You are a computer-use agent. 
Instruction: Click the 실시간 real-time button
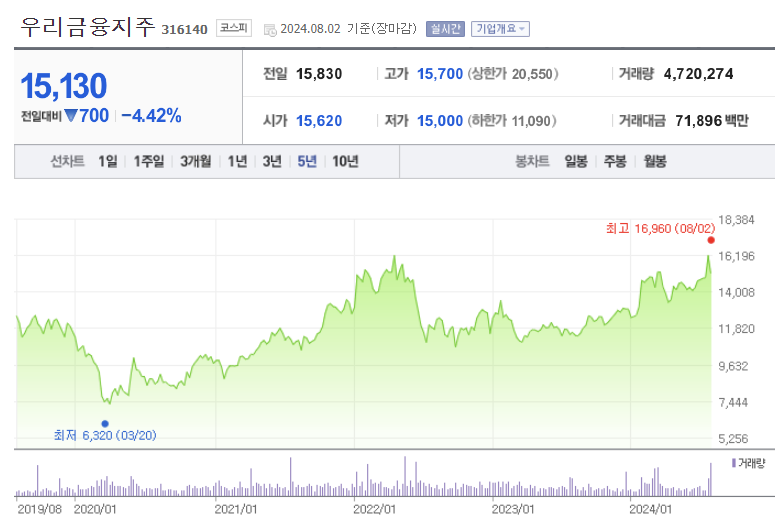445,29
